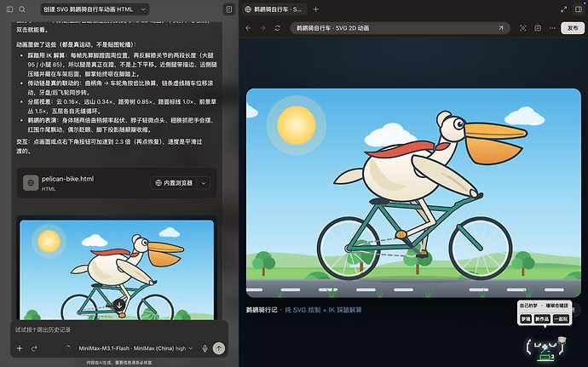Screen dimensions: 588x367
Task: Click the 踩踏用 IK 解算 bullet
Action: click(x=122, y=65)
